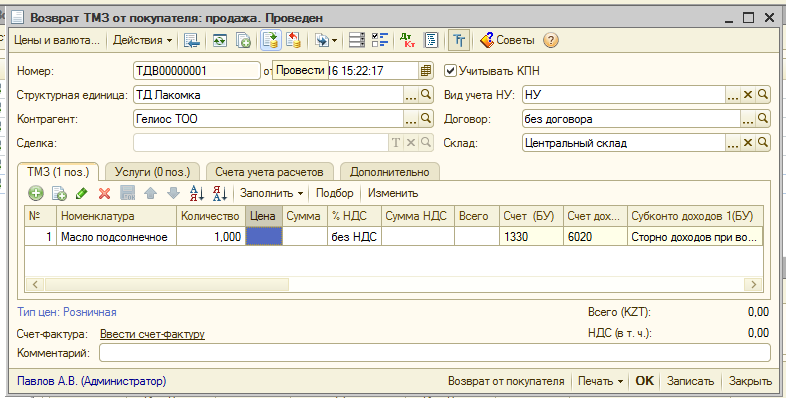Screen dimensions: 786x398
Task: Delete row with red cross icon
Action: (x=104, y=193)
